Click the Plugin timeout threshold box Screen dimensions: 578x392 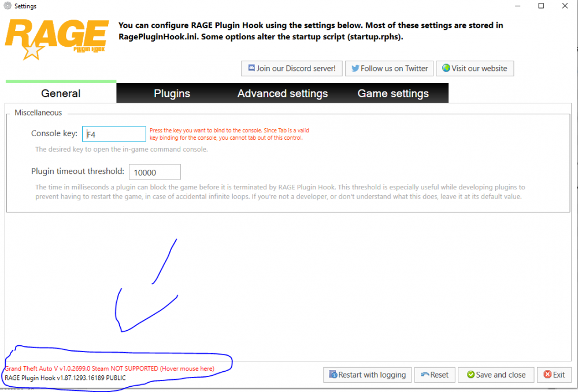point(155,172)
